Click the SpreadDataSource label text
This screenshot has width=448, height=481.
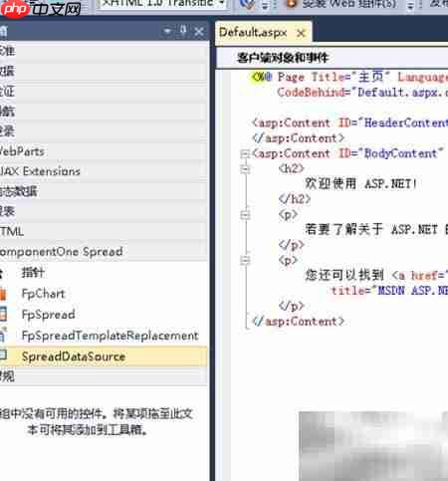tap(74, 357)
